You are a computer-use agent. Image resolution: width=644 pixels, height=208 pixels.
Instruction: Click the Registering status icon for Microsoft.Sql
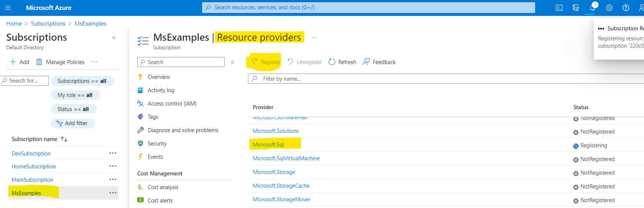tap(576, 146)
